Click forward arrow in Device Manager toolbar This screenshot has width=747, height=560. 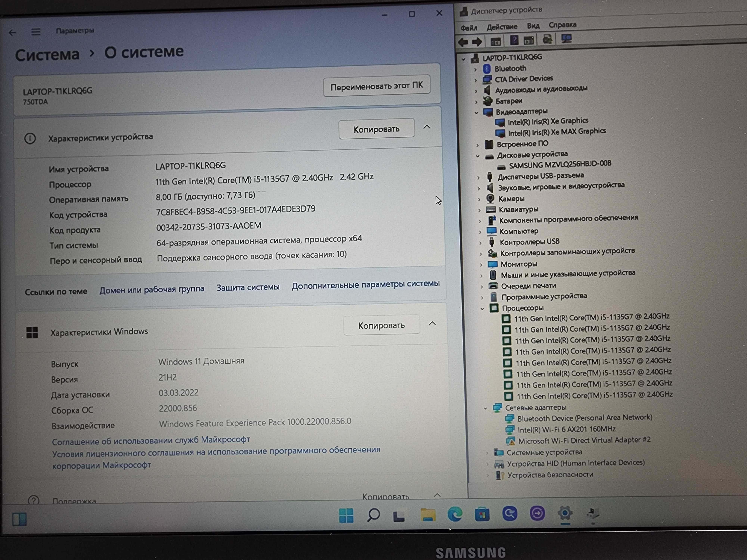[x=477, y=42]
